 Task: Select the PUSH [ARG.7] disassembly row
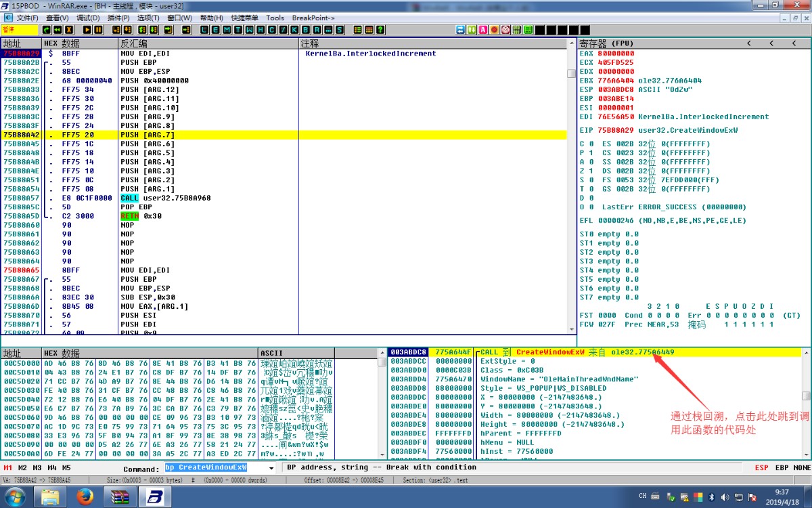point(284,135)
